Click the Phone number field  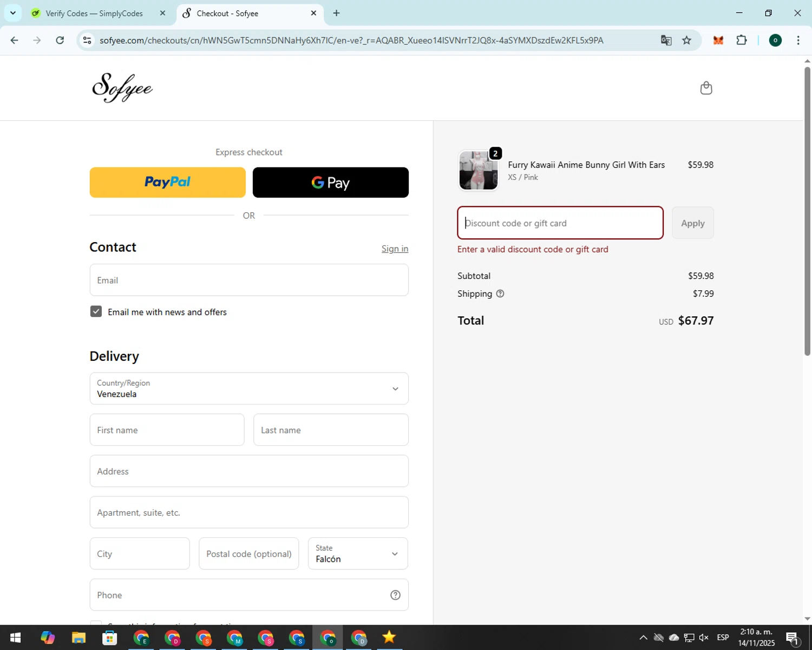[x=249, y=595]
